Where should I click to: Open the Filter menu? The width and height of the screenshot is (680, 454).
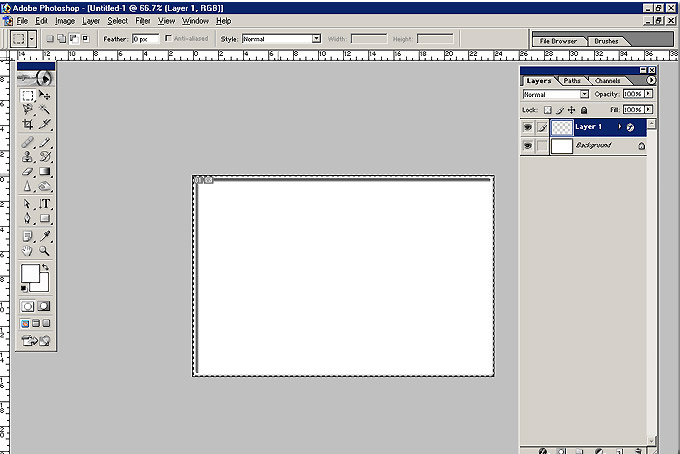[x=143, y=20]
